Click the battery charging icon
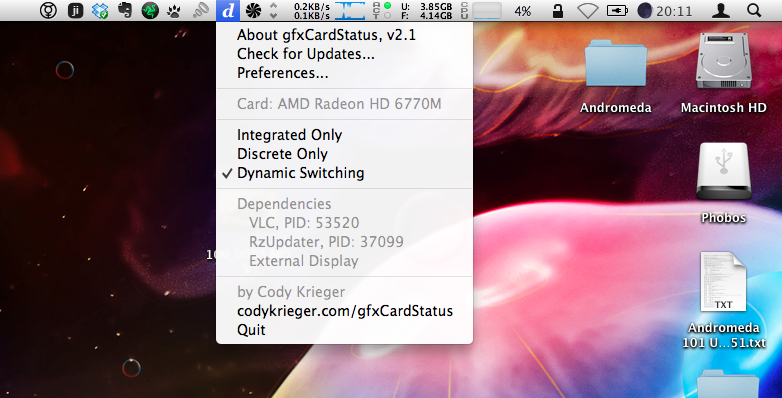Screen dimensions: 782x398 [617, 10]
